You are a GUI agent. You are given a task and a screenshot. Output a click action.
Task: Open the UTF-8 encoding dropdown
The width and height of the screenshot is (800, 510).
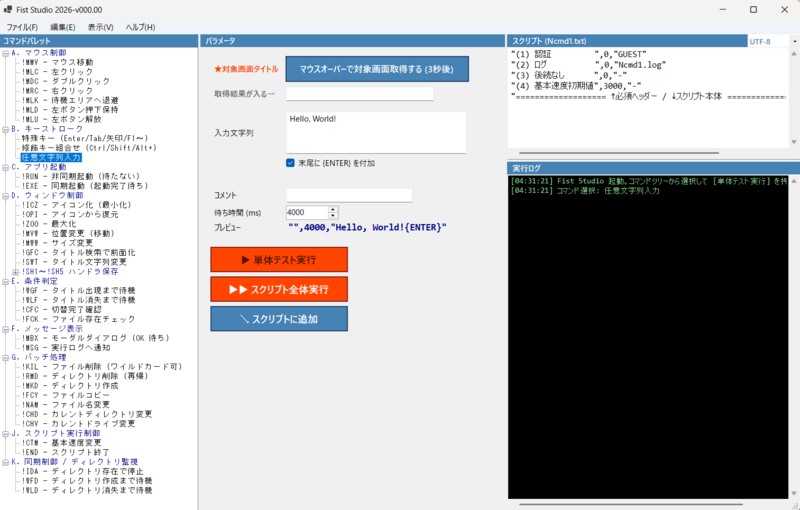click(x=794, y=41)
